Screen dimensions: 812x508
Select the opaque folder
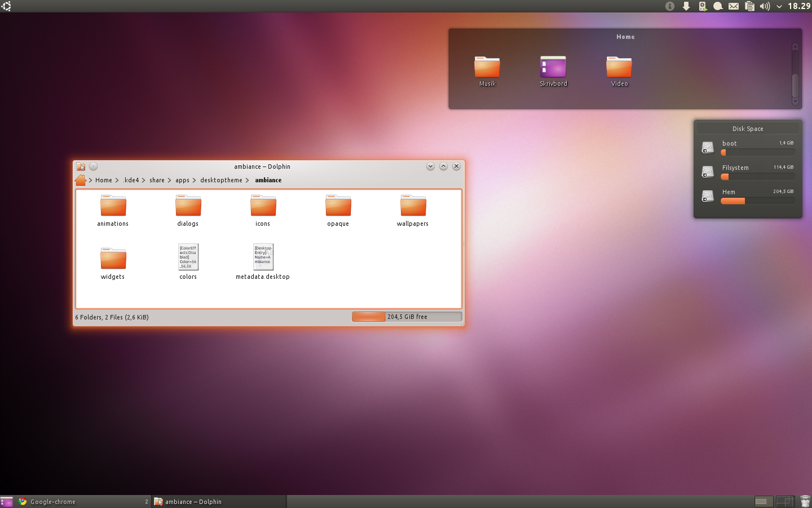click(x=338, y=211)
